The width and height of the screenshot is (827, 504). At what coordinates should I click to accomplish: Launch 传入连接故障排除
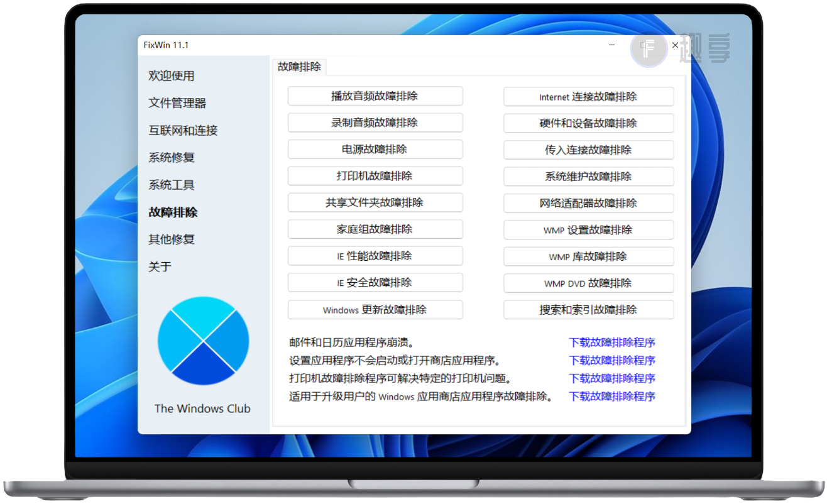click(x=589, y=150)
